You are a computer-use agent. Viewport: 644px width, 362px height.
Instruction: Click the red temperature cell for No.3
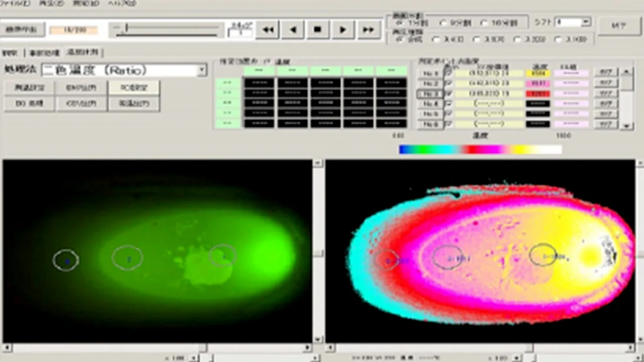pyautogui.click(x=538, y=94)
